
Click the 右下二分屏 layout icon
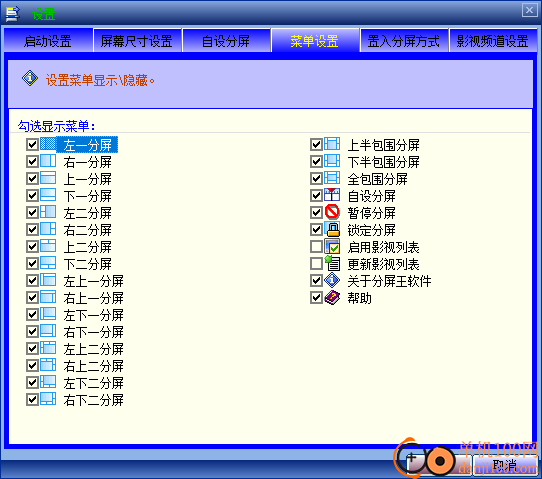(x=48, y=399)
